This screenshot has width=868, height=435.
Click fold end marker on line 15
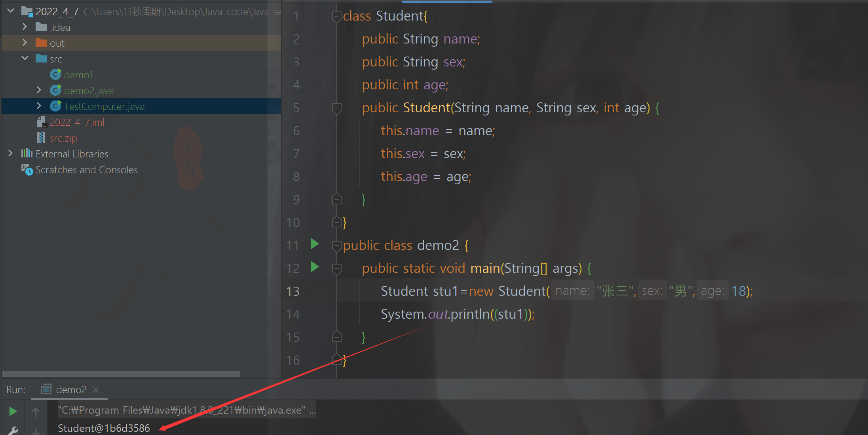pos(336,337)
